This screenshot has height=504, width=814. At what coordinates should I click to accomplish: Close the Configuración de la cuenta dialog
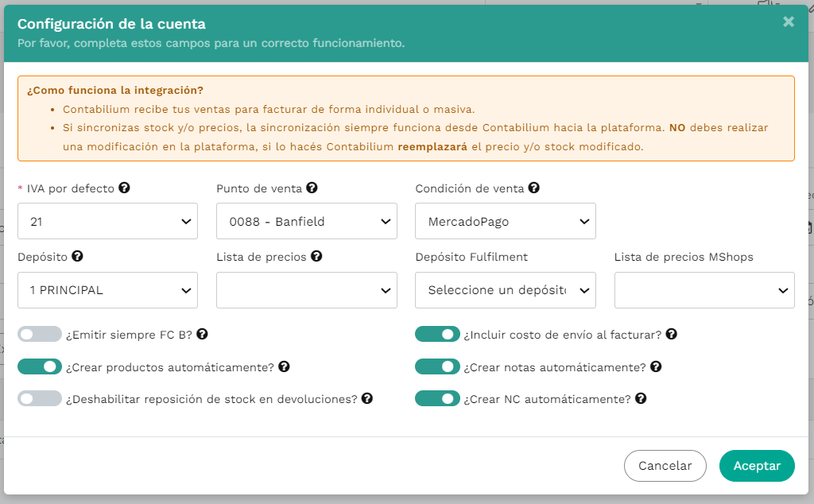[x=789, y=21]
